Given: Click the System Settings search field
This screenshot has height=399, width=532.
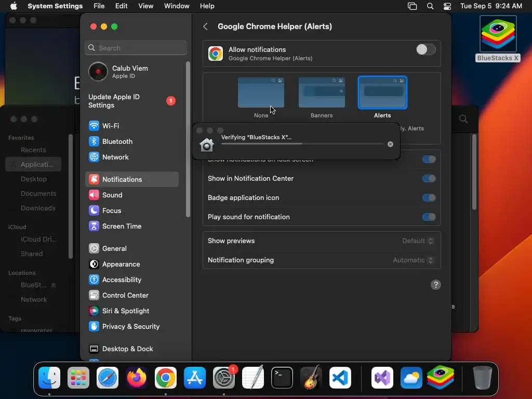Looking at the screenshot, I should tap(136, 48).
